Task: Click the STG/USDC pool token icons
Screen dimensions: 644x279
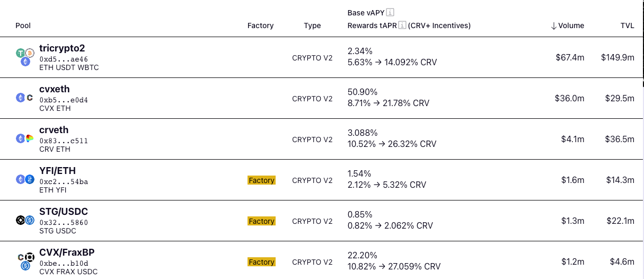Action: click(x=25, y=221)
